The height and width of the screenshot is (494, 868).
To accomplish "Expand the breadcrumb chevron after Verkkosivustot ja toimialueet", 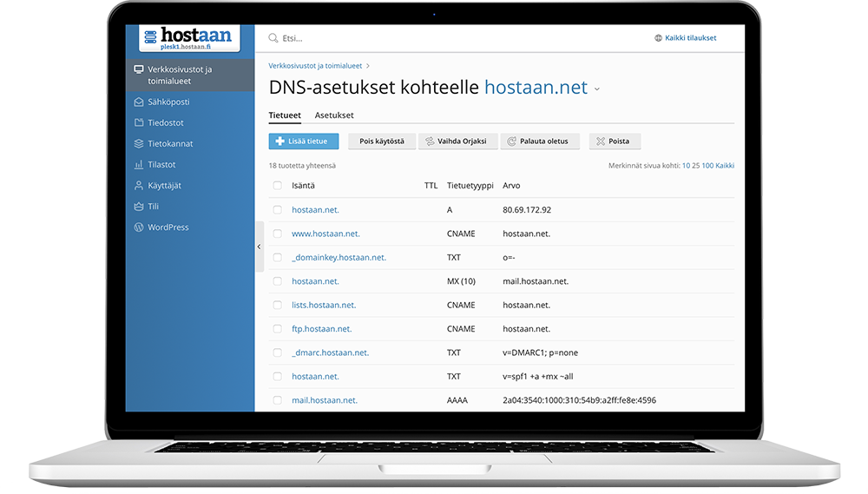I will (x=368, y=66).
